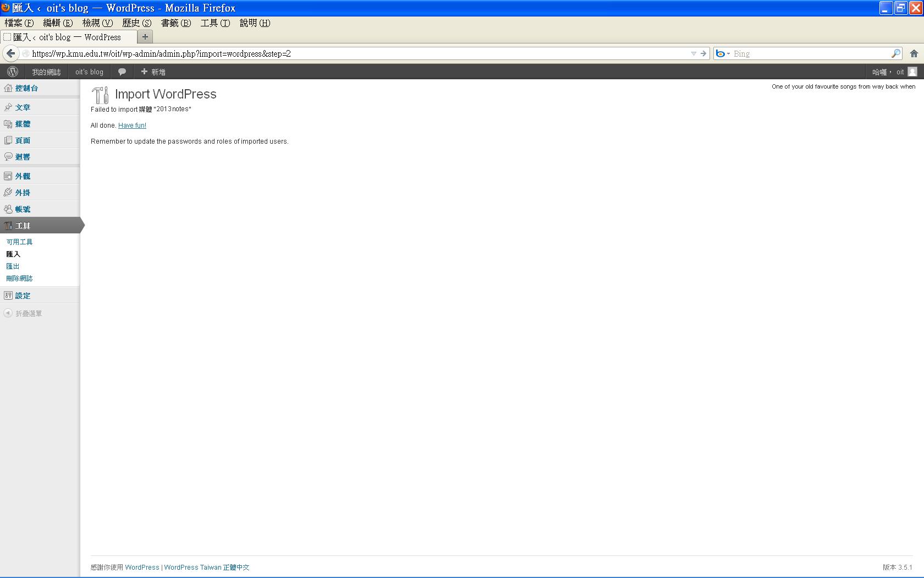
Task: Open a new tab with the plus button
Action: 145,37
